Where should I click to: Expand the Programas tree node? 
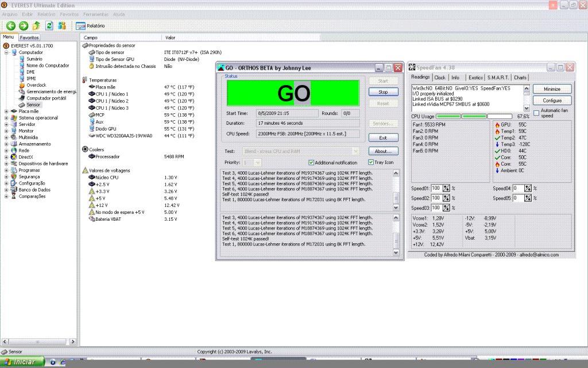coord(6,170)
